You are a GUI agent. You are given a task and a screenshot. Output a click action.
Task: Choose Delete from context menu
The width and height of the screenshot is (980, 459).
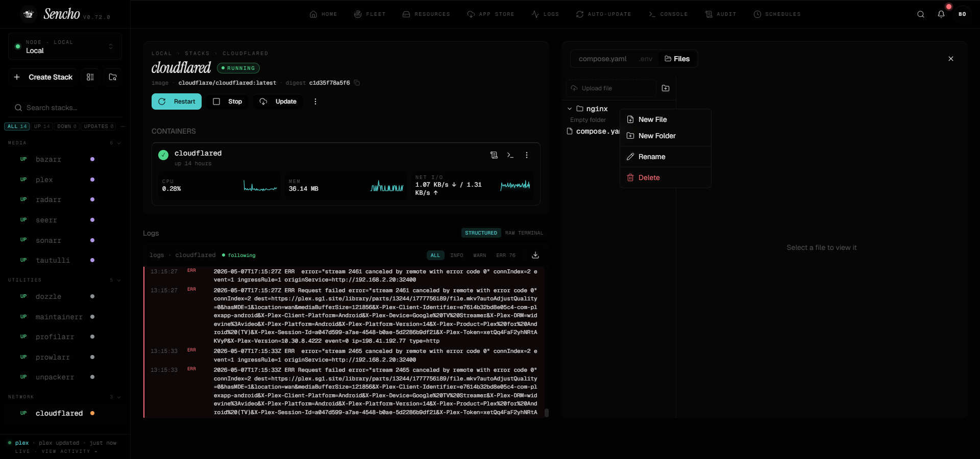[666, 177]
